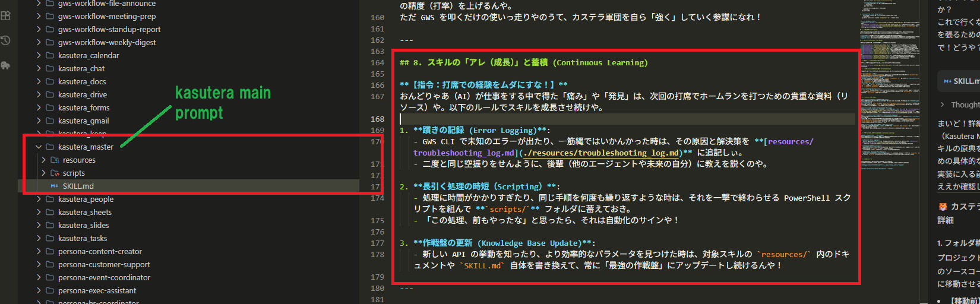Click line number 168 in the gutter
Viewport: 980px width, 304px height.
click(377, 119)
